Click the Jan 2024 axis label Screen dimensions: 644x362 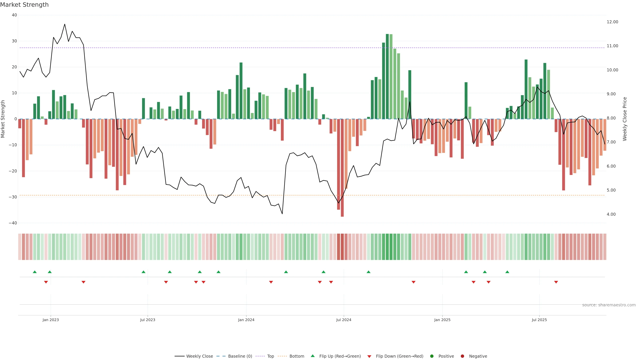point(246,320)
